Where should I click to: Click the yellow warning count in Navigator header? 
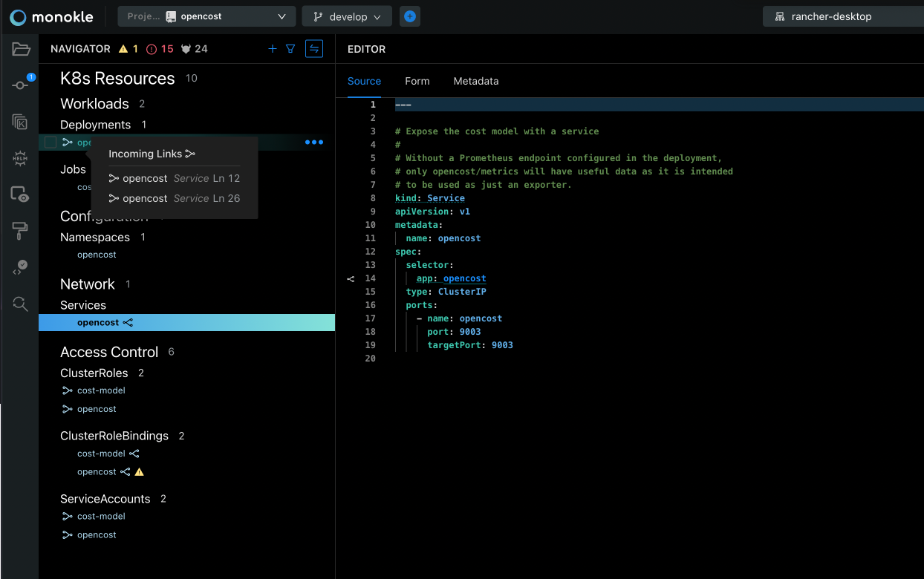pyautogui.click(x=128, y=49)
